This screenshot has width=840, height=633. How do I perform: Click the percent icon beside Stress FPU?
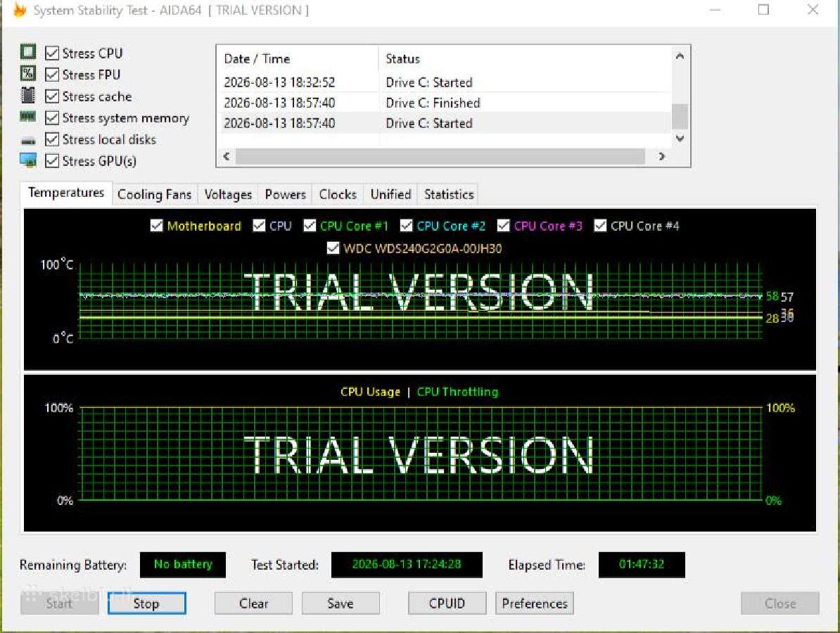[x=28, y=73]
